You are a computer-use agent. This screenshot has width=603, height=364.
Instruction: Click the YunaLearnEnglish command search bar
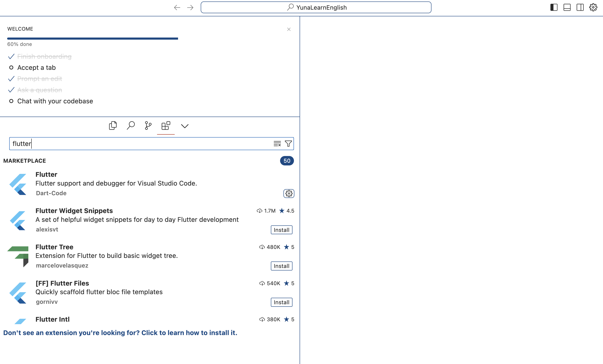tap(316, 7)
